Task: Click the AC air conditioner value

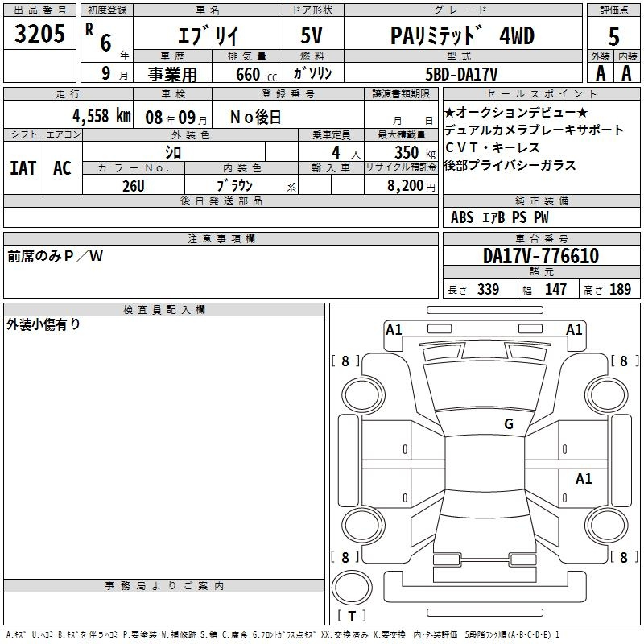Action: point(62,168)
